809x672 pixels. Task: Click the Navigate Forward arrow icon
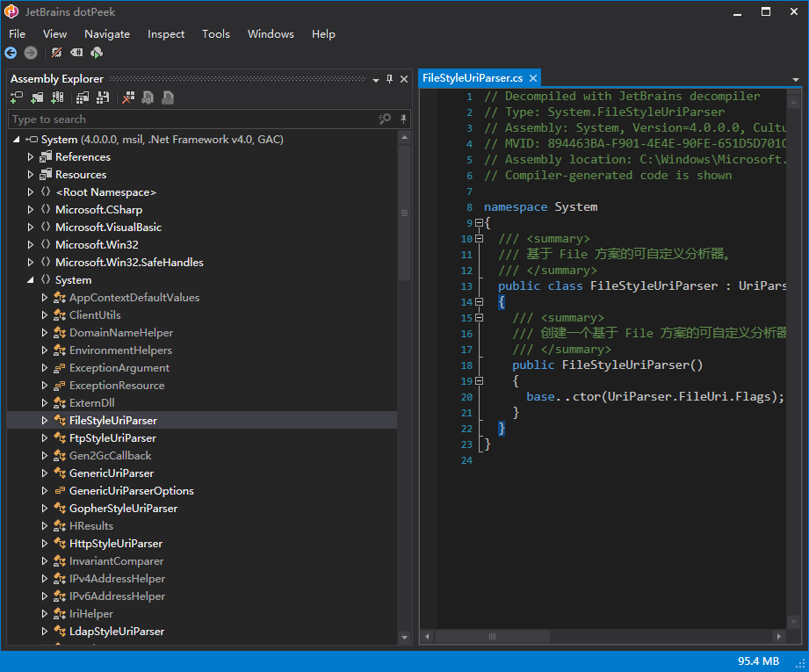pyautogui.click(x=31, y=53)
